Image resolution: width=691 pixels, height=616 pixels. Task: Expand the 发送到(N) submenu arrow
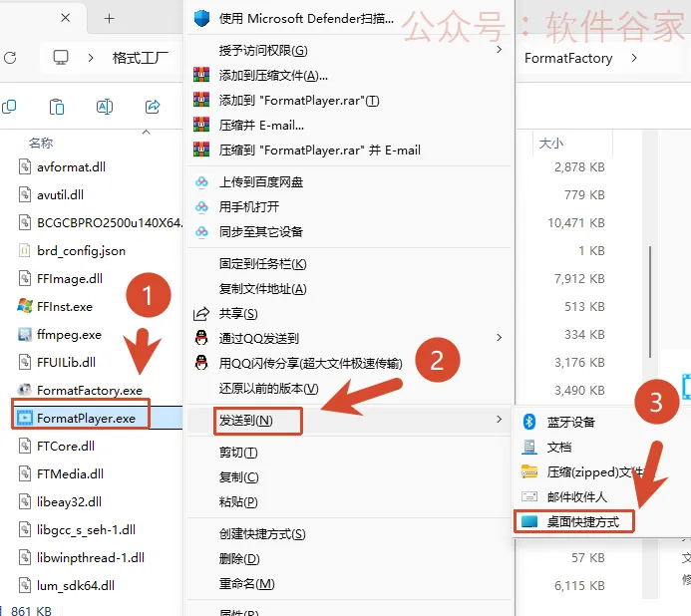pyautogui.click(x=499, y=419)
